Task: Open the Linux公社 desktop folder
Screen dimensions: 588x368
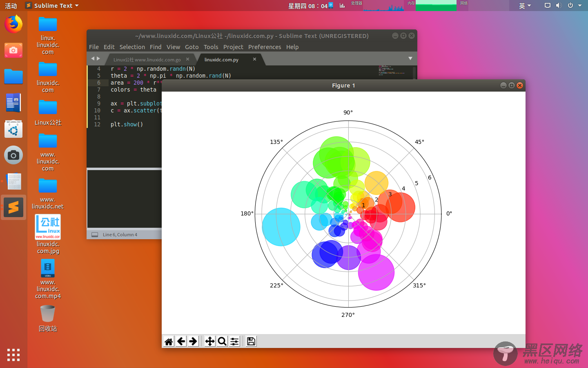Action: [x=48, y=112]
